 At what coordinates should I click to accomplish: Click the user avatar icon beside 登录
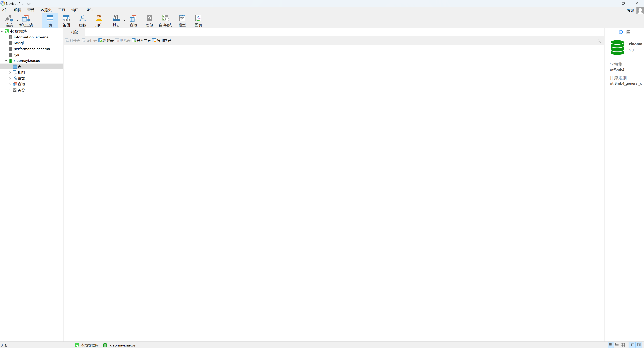(640, 11)
